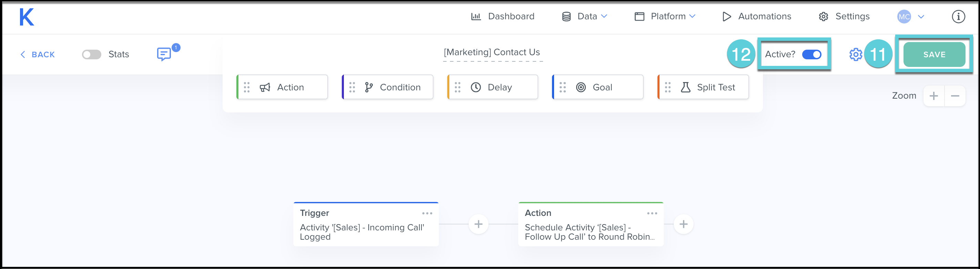Screen dimensions: 980x269
Task: Select the Goal target block
Action: 598,87
